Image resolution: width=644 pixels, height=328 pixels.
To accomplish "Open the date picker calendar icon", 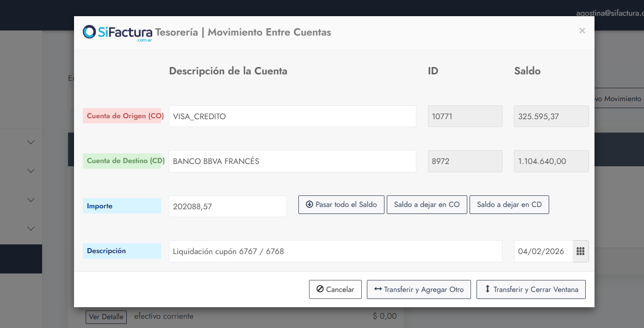I will (x=581, y=251).
